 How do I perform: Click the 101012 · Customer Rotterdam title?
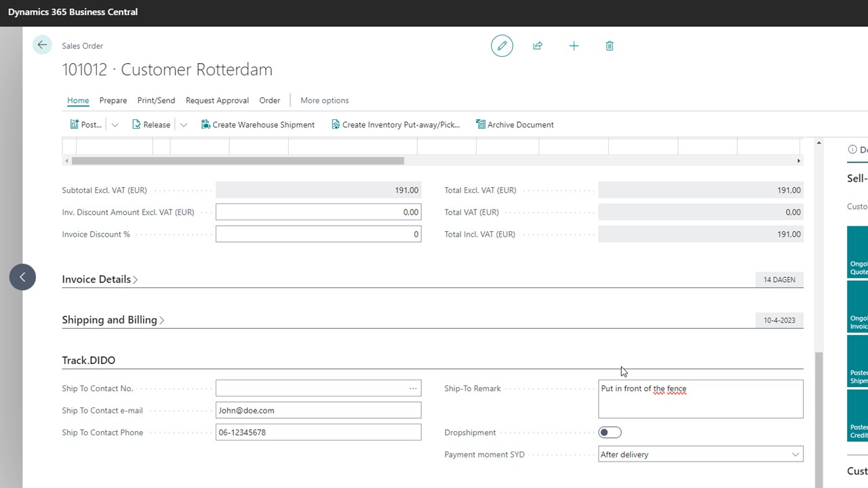tap(167, 70)
